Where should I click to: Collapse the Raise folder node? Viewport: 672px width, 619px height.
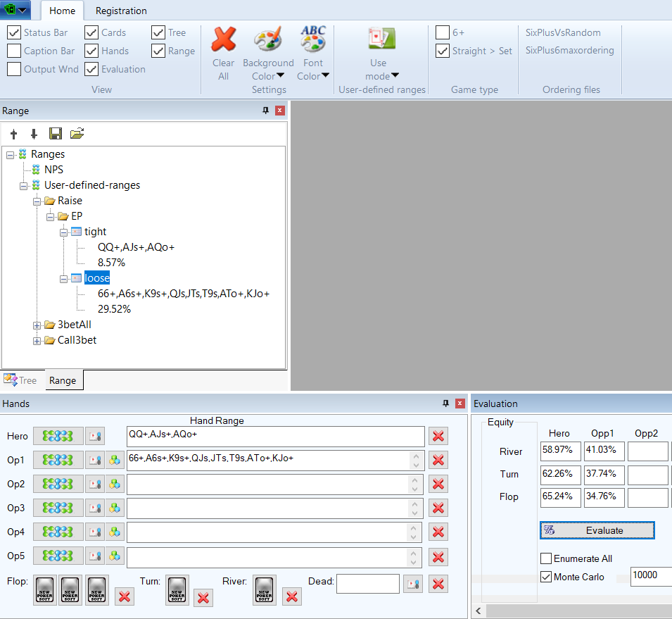pos(37,201)
